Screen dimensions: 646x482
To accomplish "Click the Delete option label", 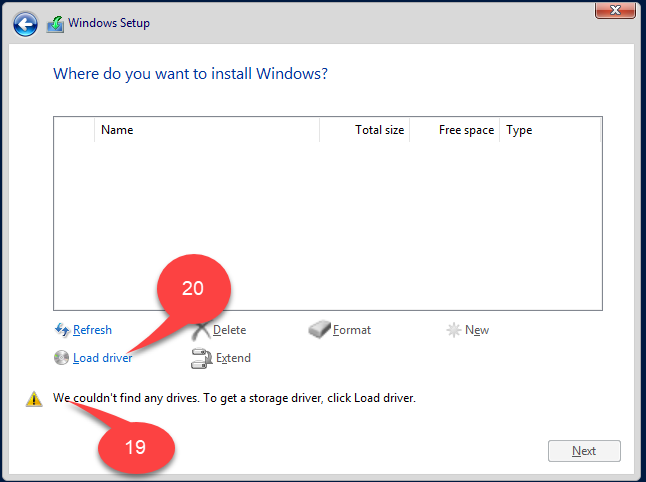I will [x=229, y=330].
